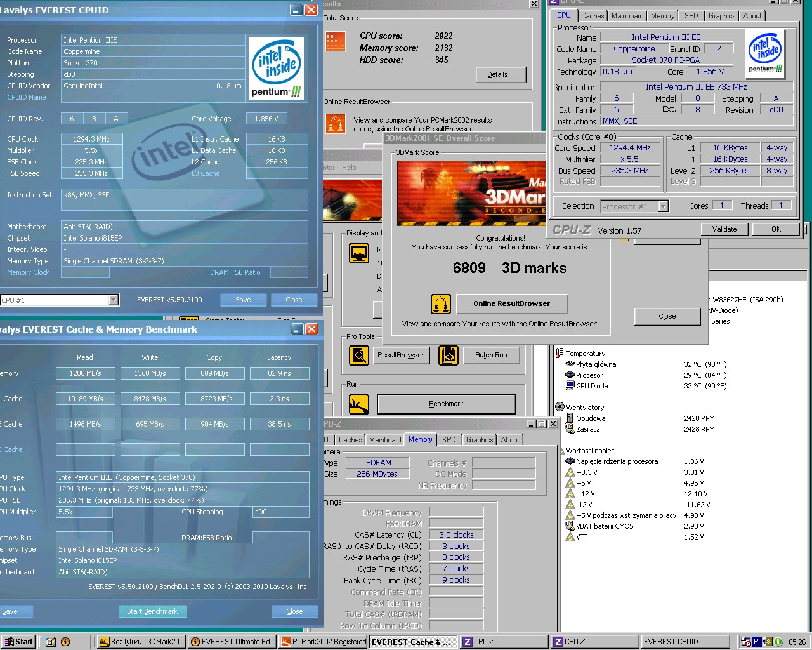The height and width of the screenshot is (650, 812).
Task: Open Caches tab in lower CPU-Z memory window
Action: pyautogui.click(x=350, y=440)
